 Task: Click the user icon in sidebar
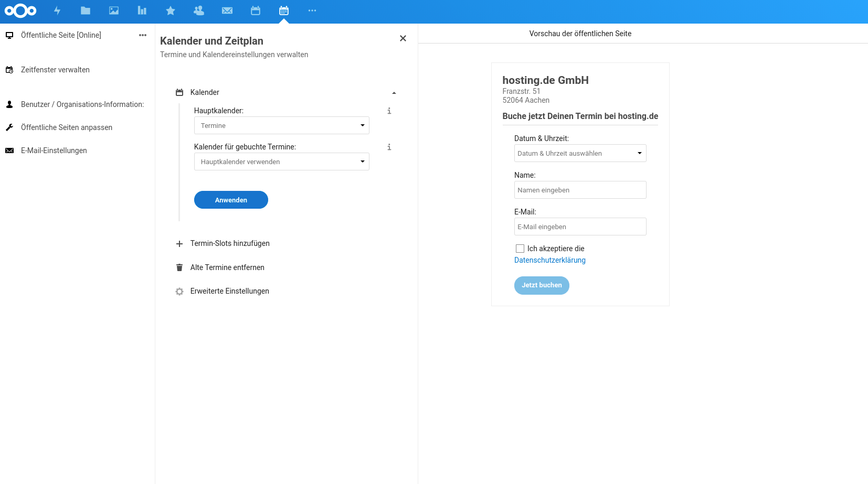click(x=9, y=104)
